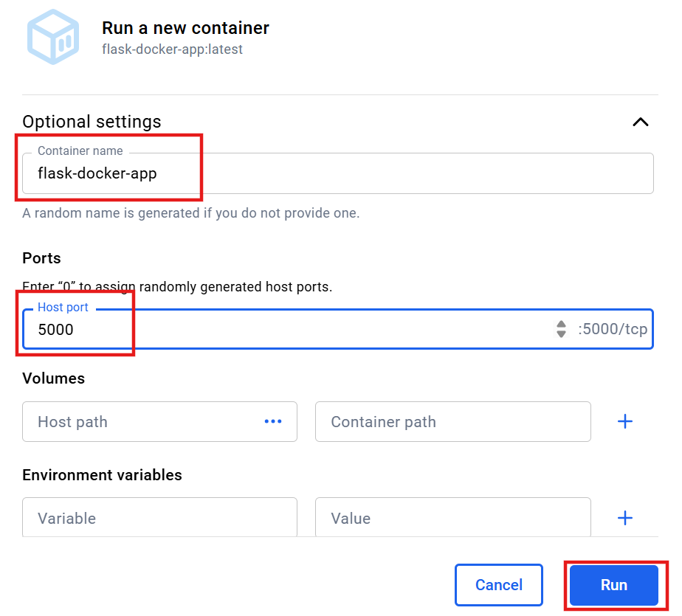
Task: Click the environment Value field
Action: (x=452, y=518)
